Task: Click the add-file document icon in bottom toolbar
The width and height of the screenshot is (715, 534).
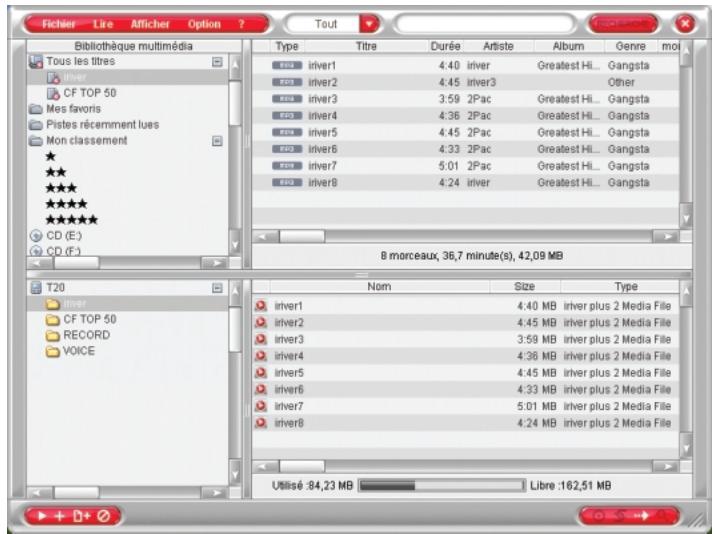Action: point(82,516)
